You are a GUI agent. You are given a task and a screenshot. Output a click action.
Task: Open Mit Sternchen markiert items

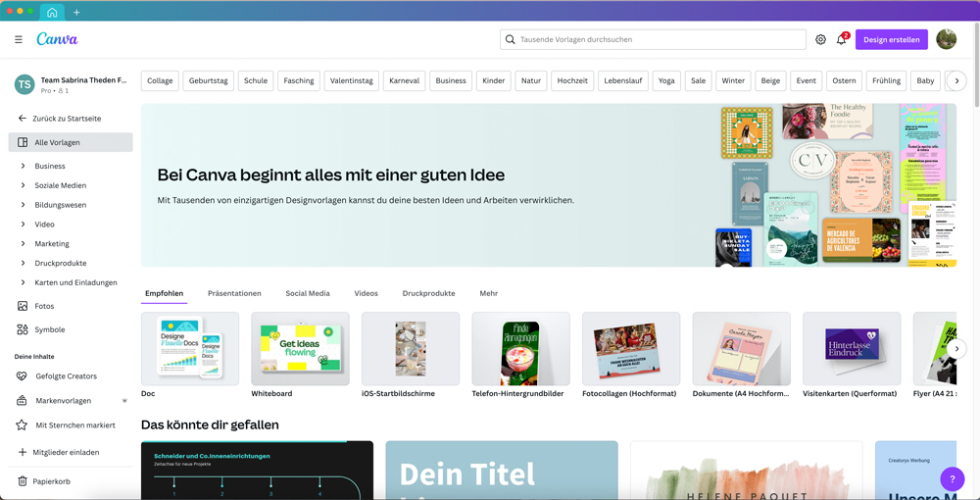[x=74, y=425]
